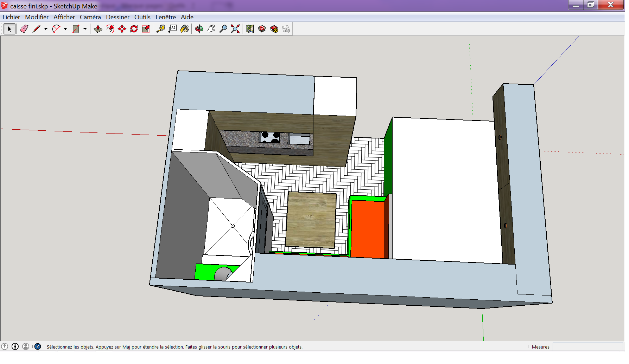629x364 pixels.
Task: Open the Fichier menu
Action: click(x=11, y=17)
